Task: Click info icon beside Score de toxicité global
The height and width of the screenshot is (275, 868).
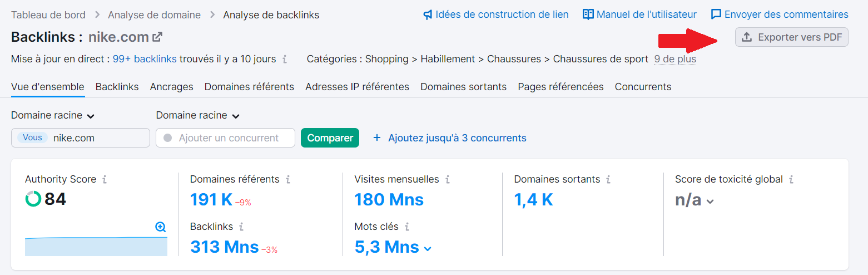Action: 791,179
